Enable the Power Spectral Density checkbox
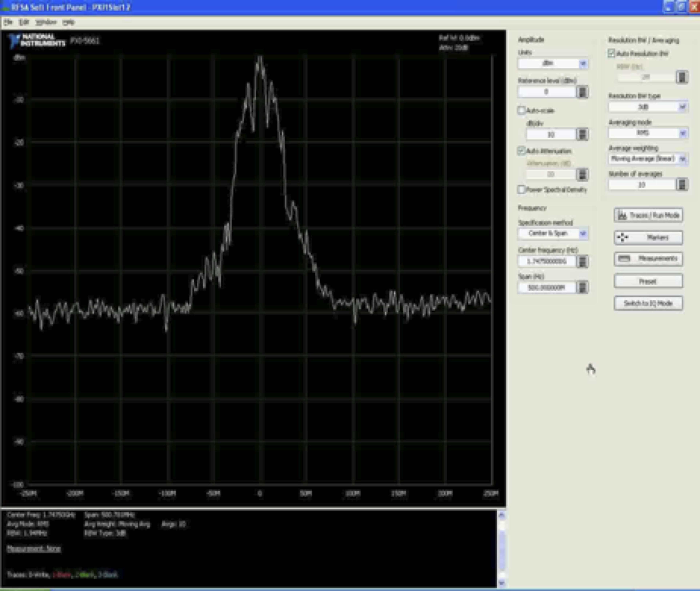This screenshot has width=700, height=591. click(x=521, y=189)
